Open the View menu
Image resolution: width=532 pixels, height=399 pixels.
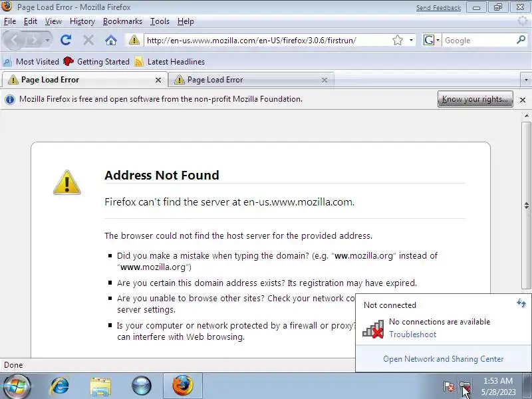click(x=53, y=21)
